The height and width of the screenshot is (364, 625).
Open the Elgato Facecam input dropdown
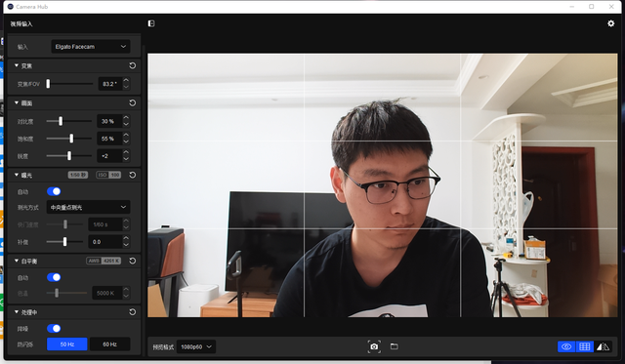tap(91, 47)
